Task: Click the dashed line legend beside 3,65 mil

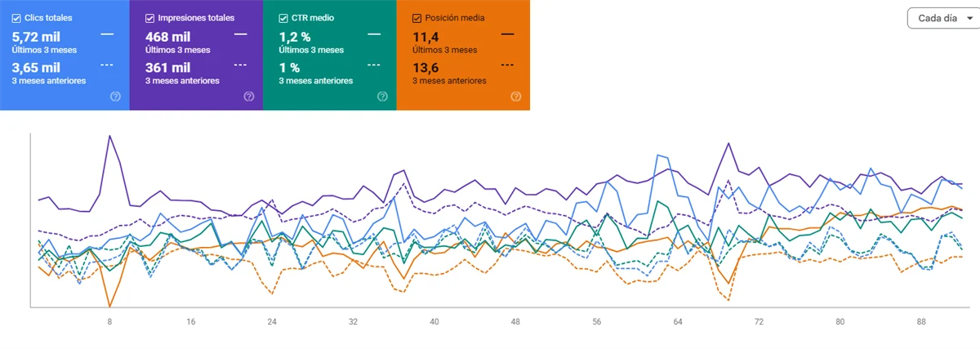Action: pos(107,64)
